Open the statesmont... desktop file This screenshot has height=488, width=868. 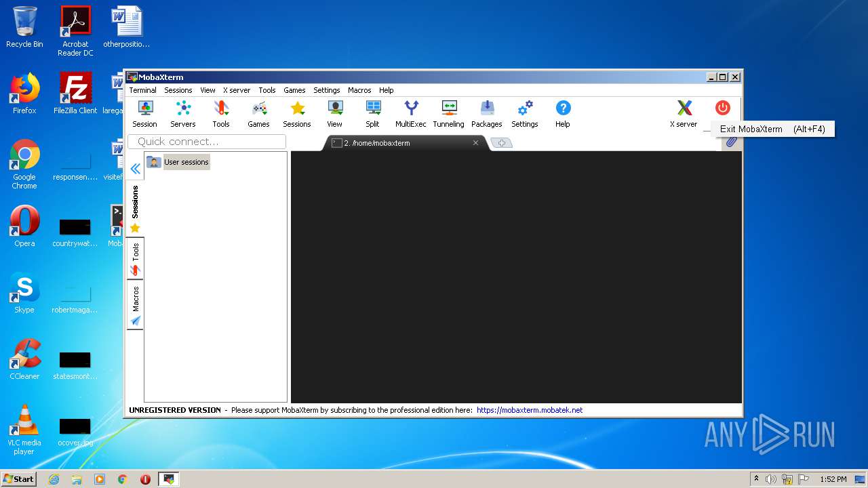coord(75,365)
